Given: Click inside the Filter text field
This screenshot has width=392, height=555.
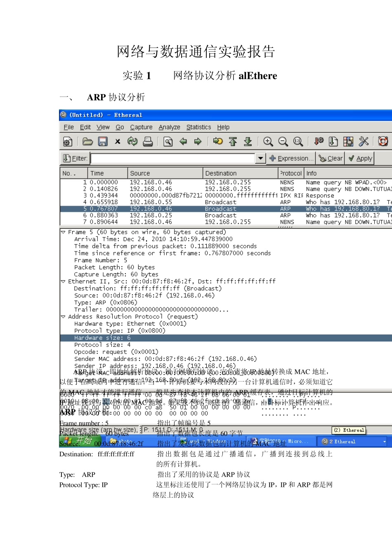Looking at the screenshot, I should 172,158.
